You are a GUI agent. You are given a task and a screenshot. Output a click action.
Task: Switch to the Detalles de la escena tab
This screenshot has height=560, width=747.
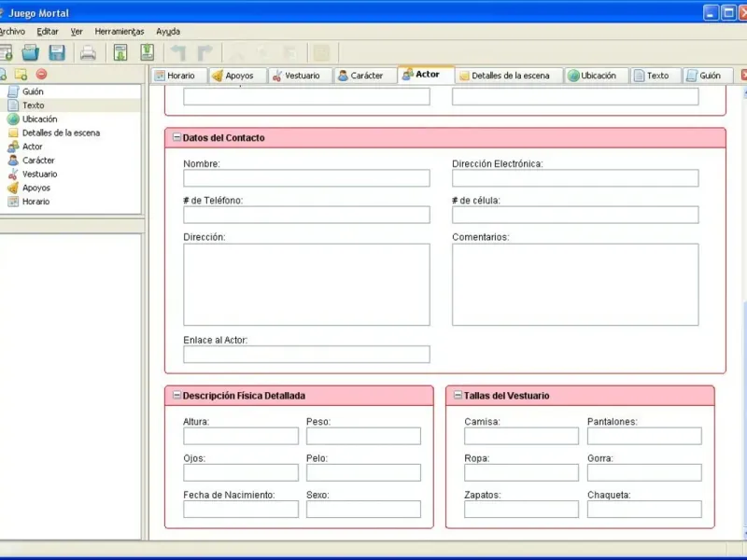pyautogui.click(x=509, y=76)
